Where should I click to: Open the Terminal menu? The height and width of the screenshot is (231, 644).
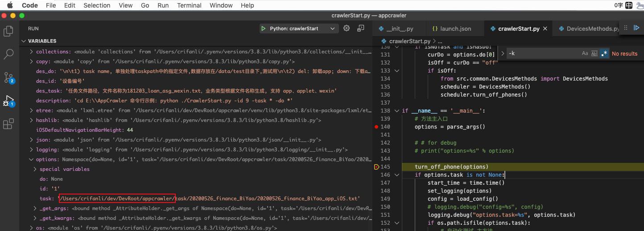point(190,5)
